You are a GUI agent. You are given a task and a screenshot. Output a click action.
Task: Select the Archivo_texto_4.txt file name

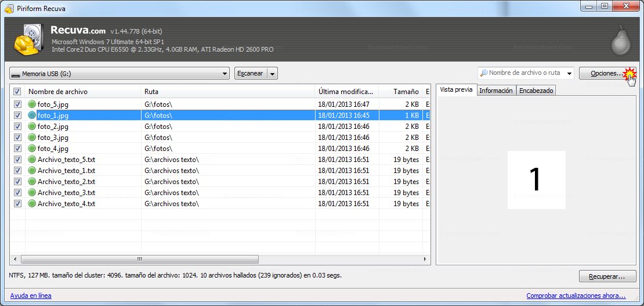pyautogui.click(x=67, y=204)
